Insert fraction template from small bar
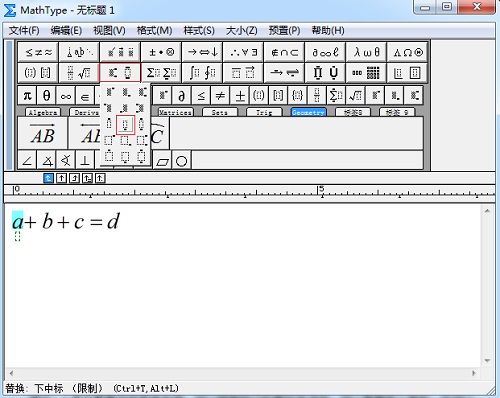Screen dimensions: 500x398 click(317, 96)
